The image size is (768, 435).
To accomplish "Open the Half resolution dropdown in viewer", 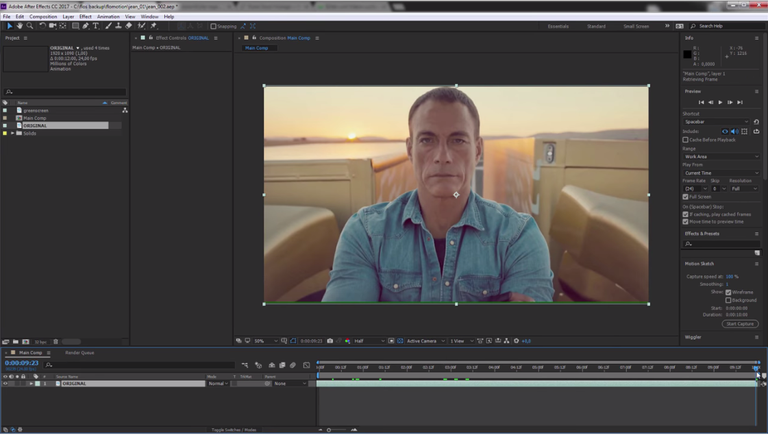I will pyautogui.click(x=369, y=341).
